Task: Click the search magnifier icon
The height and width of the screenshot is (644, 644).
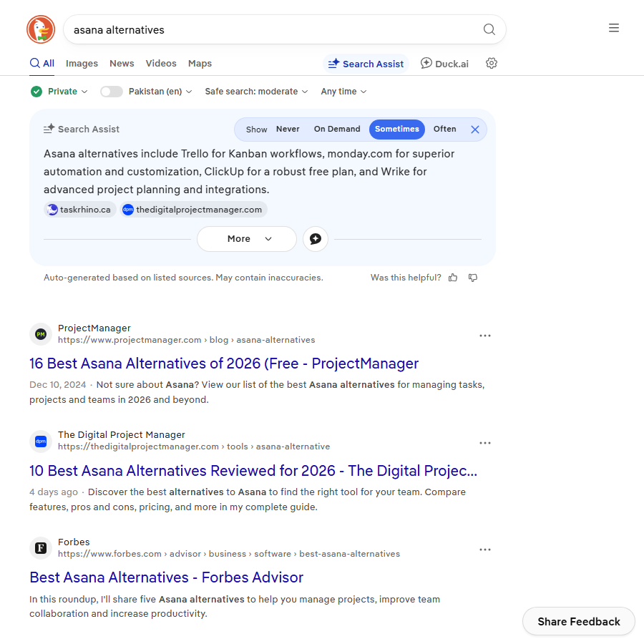Action: [489, 29]
